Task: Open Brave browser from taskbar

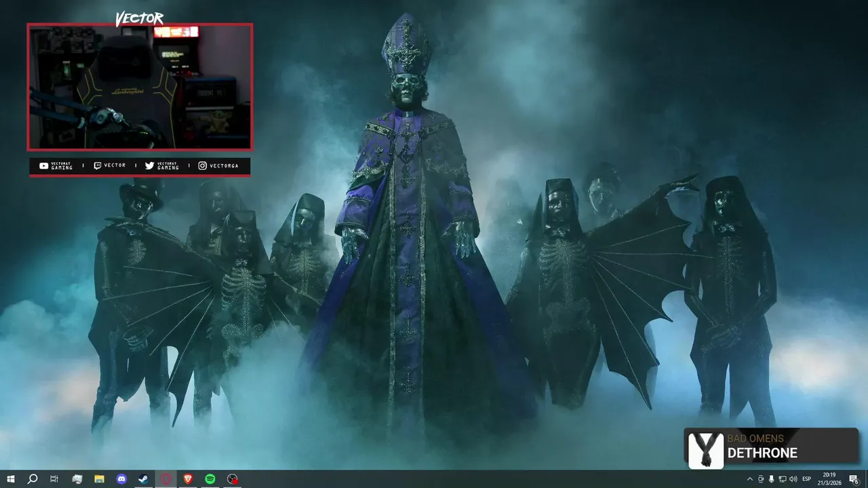Action: (188, 479)
